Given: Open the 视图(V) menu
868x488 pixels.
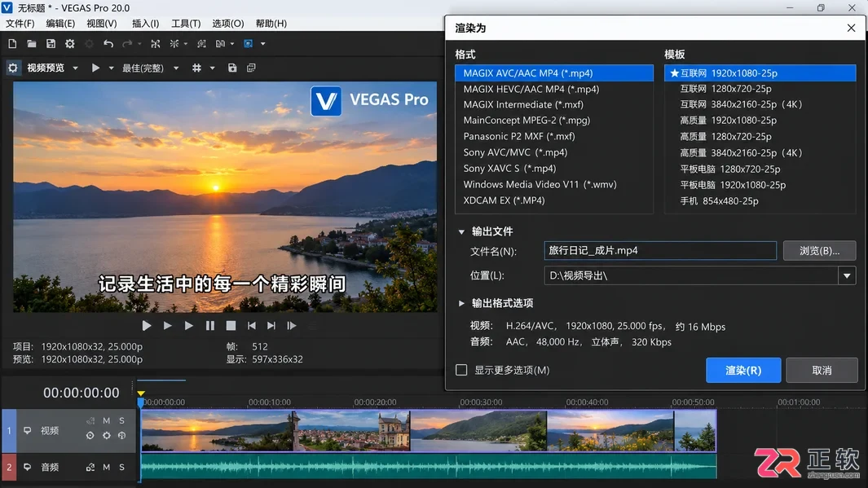Looking at the screenshot, I should pos(102,24).
